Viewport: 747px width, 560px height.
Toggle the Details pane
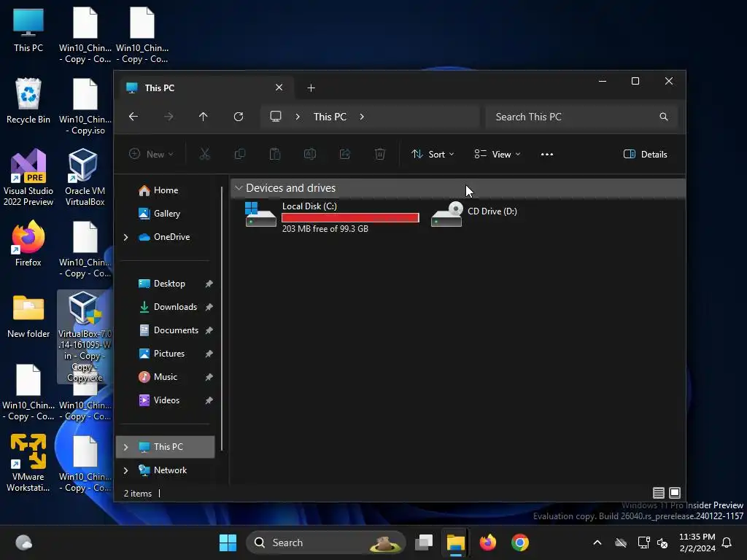pyautogui.click(x=646, y=155)
